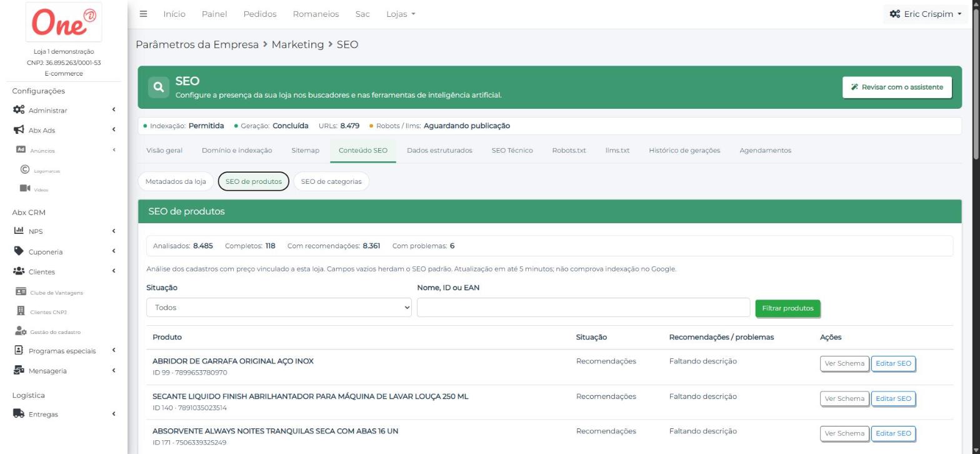Click the One store logo

(65, 23)
